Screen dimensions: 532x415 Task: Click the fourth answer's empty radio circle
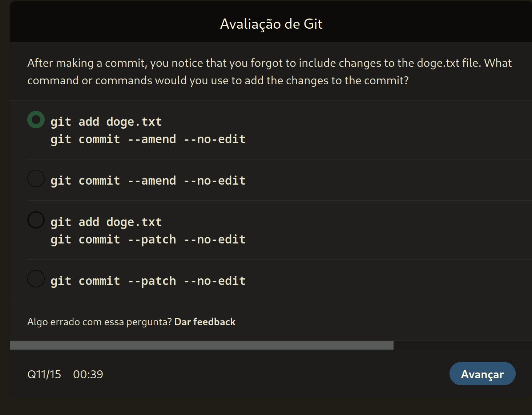pos(36,278)
